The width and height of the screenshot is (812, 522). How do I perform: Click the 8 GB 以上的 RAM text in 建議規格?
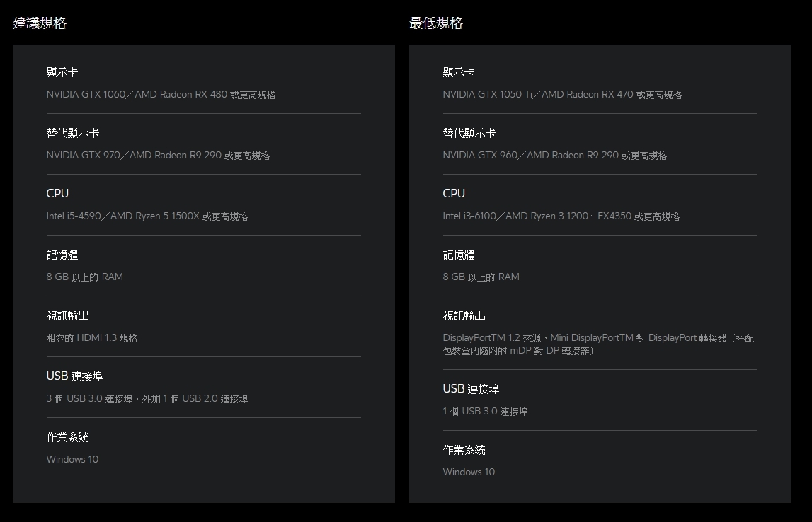84,277
